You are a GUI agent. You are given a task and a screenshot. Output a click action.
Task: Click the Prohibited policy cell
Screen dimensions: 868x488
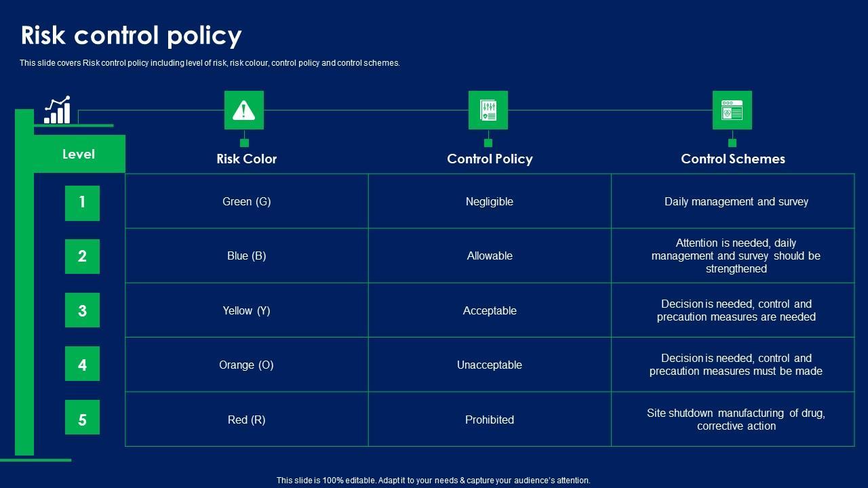click(490, 420)
